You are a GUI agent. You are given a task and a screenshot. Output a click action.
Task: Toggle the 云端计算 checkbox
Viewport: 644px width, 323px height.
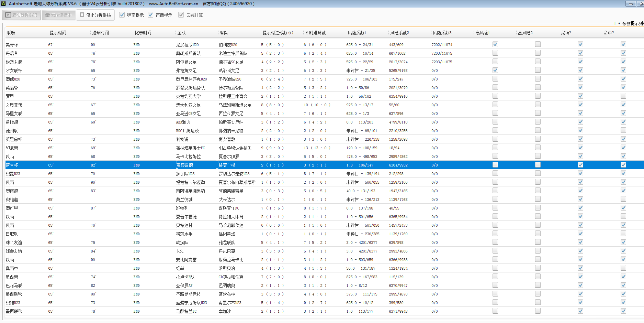pos(181,15)
